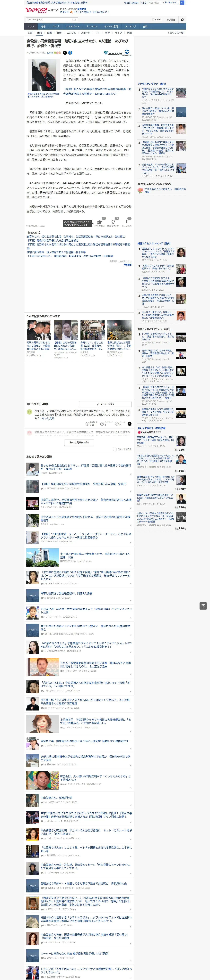Click コメントを書く button

pos(105,404)
